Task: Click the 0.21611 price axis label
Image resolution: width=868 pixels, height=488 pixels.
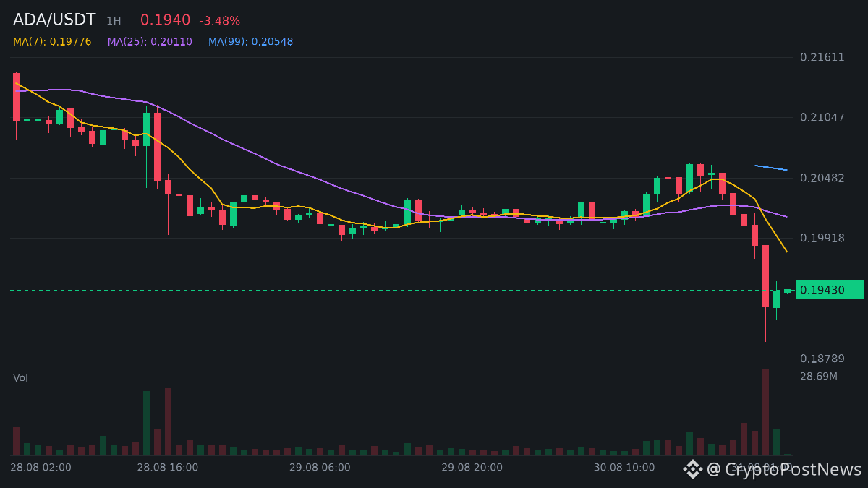Action: [x=822, y=57]
